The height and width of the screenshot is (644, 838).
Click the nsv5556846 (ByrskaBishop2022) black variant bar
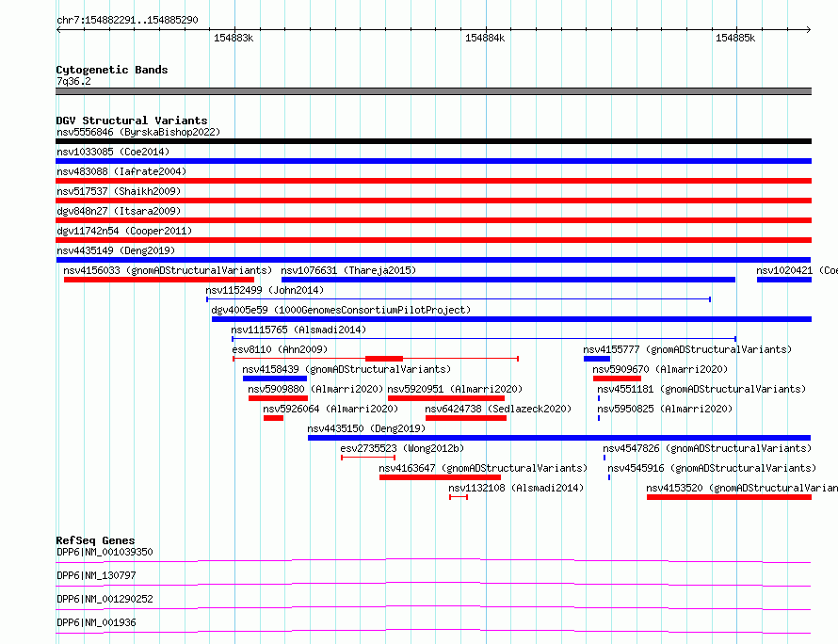coord(433,141)
